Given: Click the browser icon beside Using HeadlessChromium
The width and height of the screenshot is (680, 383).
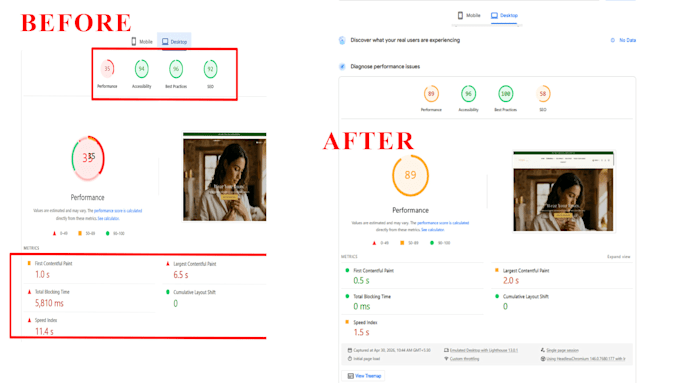Looking at the screenshot, I should pyautogui.click(x=543, y=359).
